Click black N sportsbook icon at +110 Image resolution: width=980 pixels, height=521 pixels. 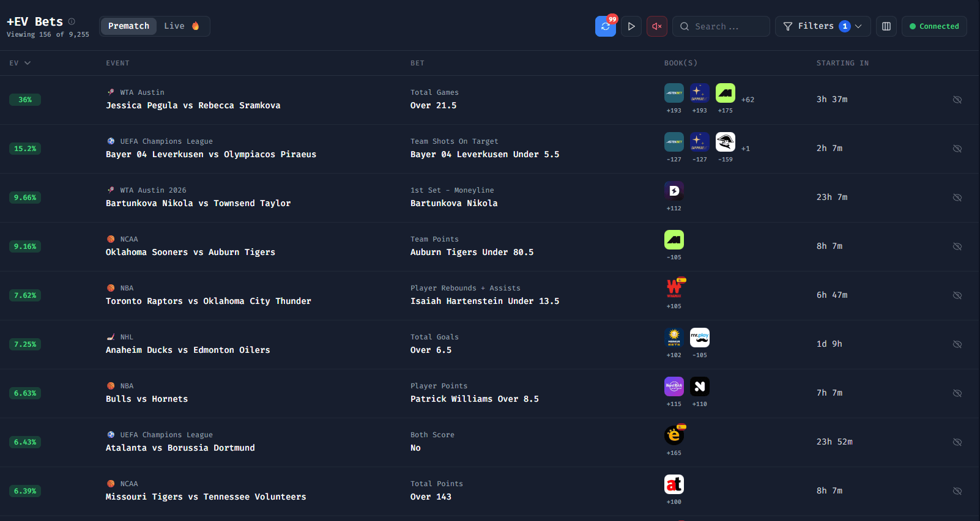[x=700, y=386]
